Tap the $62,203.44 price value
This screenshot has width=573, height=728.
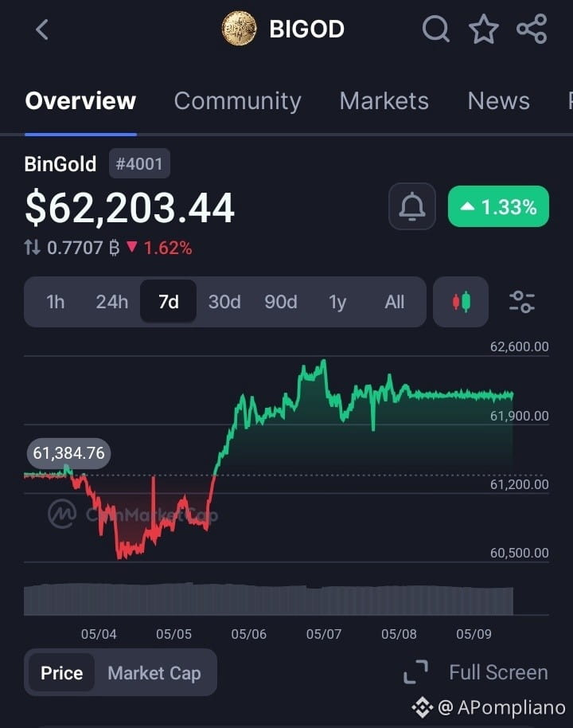130,209
